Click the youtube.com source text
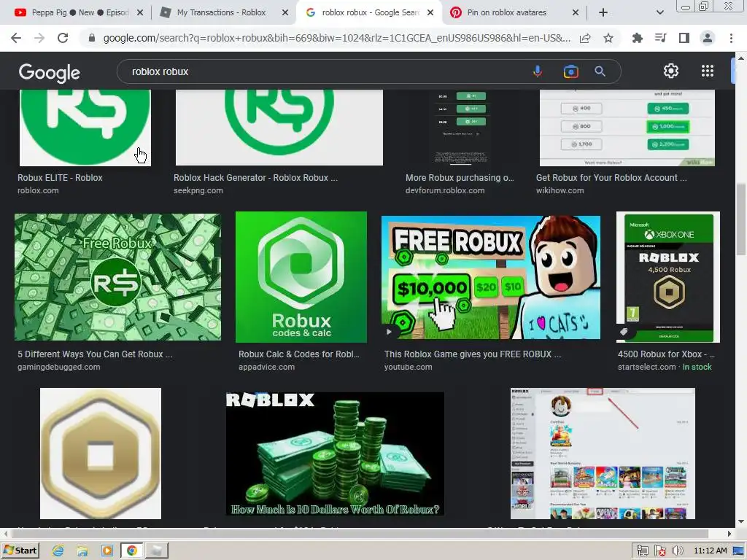Image resolution: width=747 pixels, height=560 pixels. tap(409, 367)
